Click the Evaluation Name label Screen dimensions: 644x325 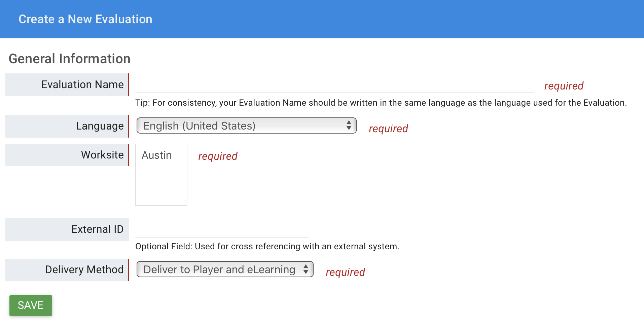[82, 84]
